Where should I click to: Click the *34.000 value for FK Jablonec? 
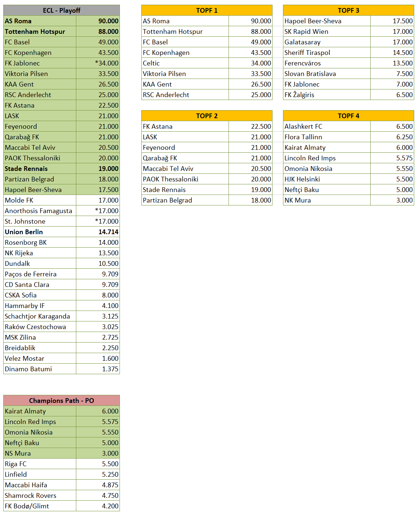[98, 63]
